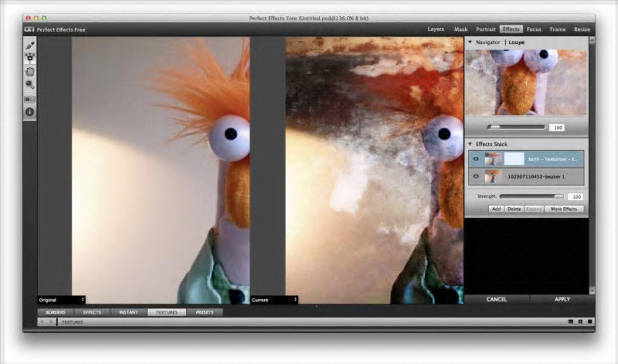The width and height of the screenshot is (618, 364).
Task: Select the Masking Bug tool
Action: click(30, 58)
